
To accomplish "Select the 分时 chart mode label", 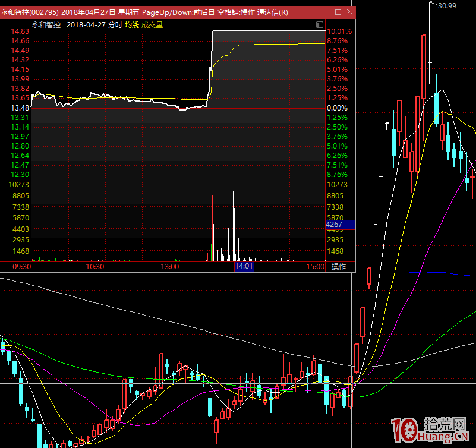I will pos(115,24).
